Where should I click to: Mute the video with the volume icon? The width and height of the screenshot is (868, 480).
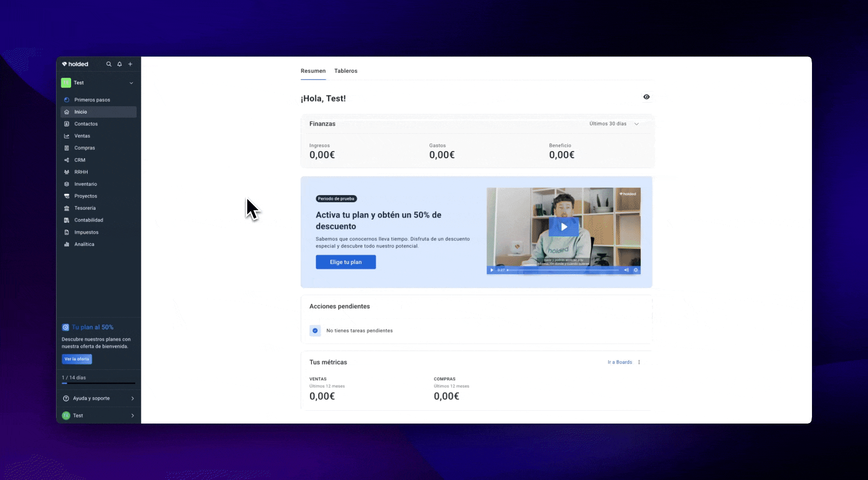626,270
